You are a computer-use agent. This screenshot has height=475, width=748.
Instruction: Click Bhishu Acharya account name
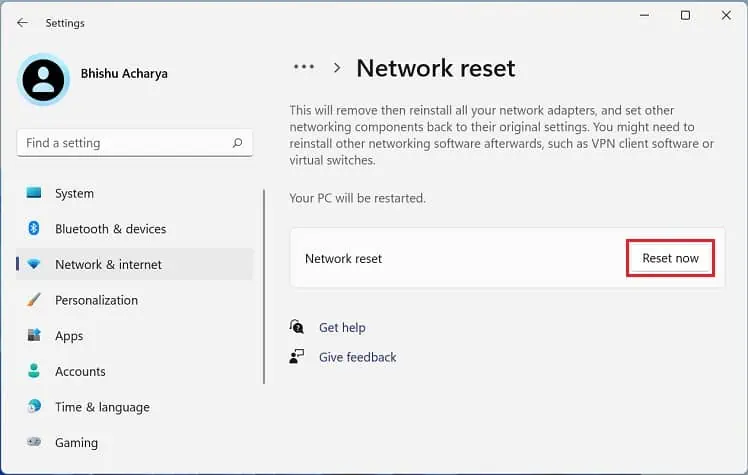[x=126, y=74]
